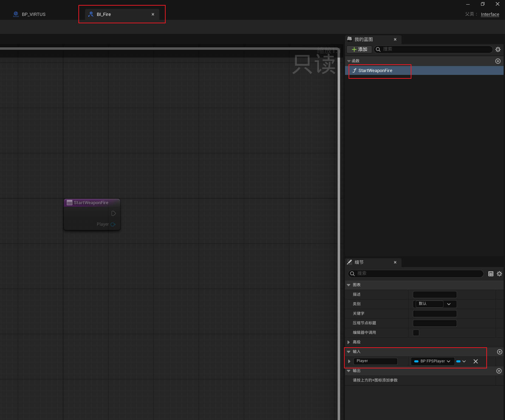Add a new input parameter
Viewport: 505px width, 420px height.
point(500,352)
